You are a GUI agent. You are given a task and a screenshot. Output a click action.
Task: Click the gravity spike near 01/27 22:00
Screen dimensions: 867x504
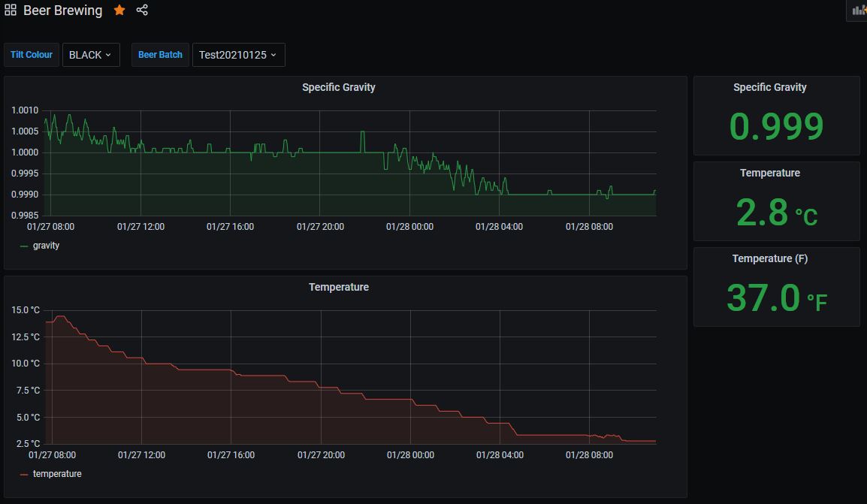tap(363, 132)
